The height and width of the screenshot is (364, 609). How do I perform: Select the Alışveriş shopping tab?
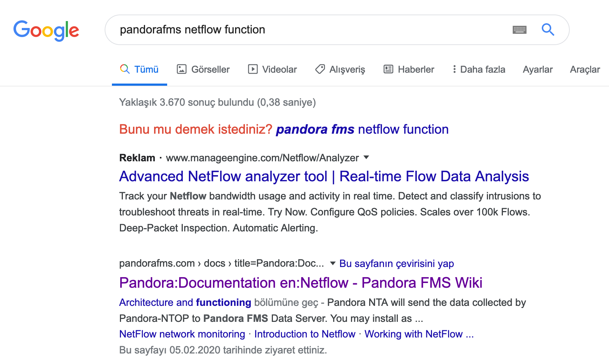click(340, 69)
